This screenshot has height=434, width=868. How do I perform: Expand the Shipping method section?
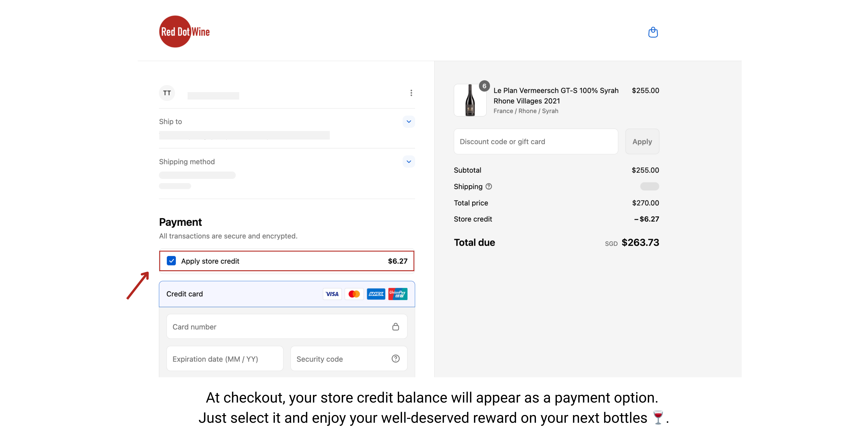pyautogui.click(x=408, y=162)
